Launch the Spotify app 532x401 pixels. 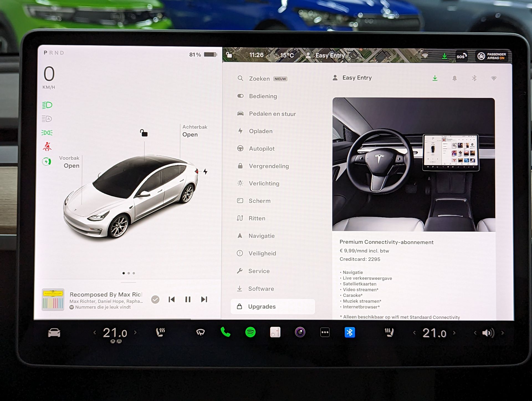coord(250,332)
